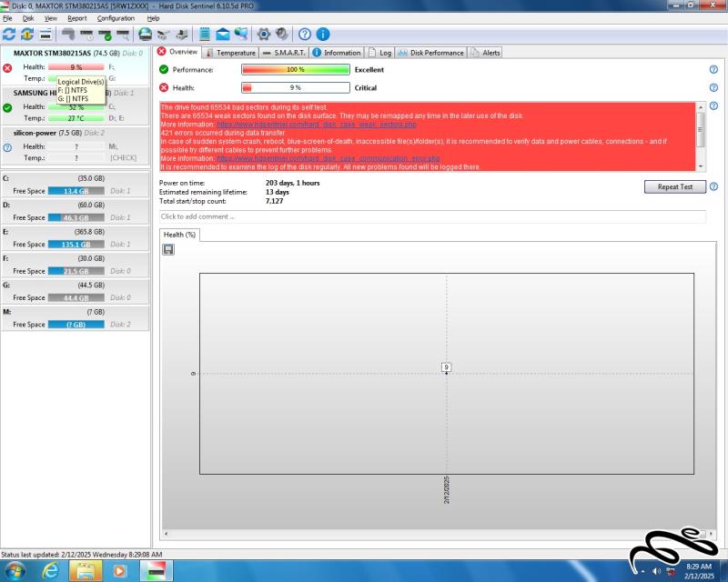Click the Refresh toolbar icon

click(x=9, y=35)
